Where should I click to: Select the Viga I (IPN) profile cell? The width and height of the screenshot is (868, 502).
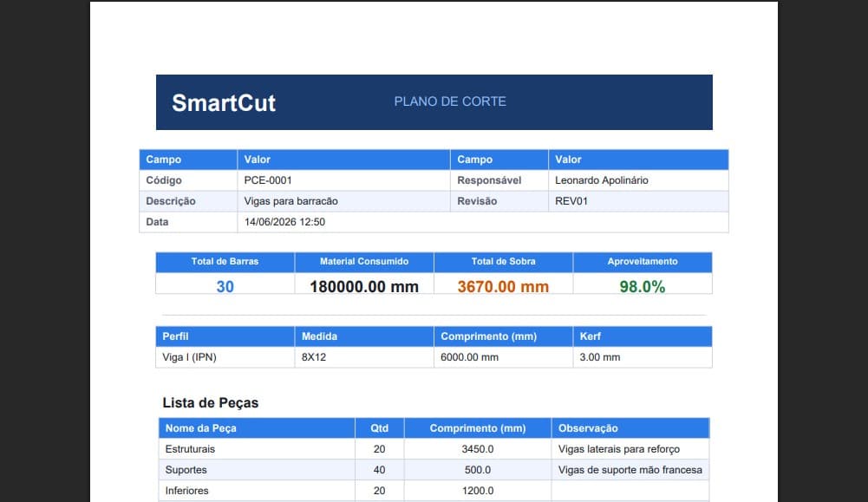189,357
